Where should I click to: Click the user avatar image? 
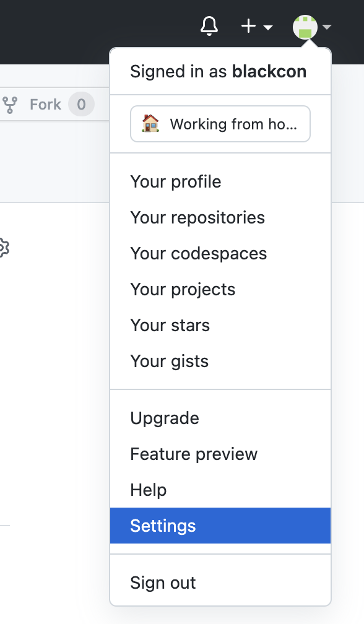305,27
